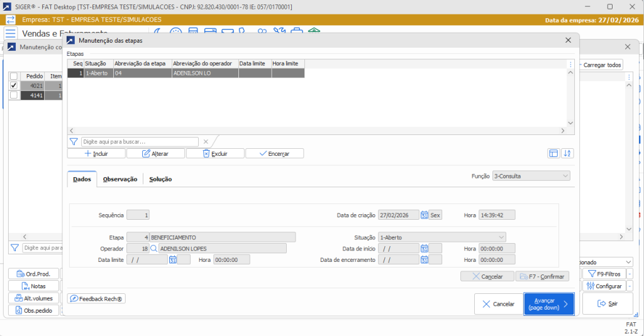Click the grid layout icon above the tabs
The height and width of the screenshot is (336, 644).
pyautogui.click(x=553, y=153)
